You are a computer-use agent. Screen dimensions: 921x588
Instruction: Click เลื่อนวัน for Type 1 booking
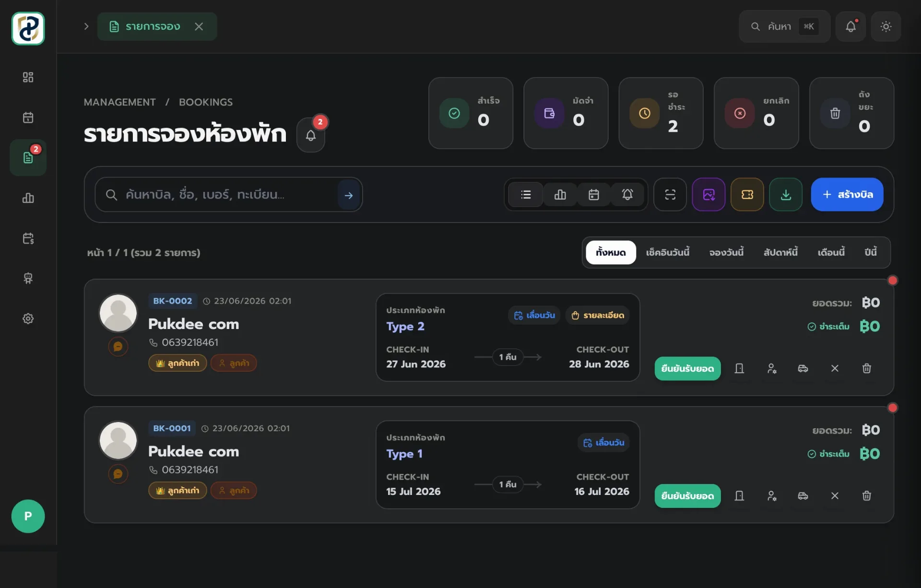[x=603, y=443]
